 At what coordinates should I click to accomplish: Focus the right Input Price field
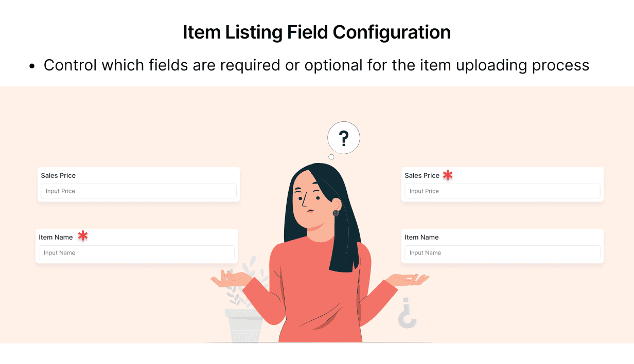tap(502, 191)
